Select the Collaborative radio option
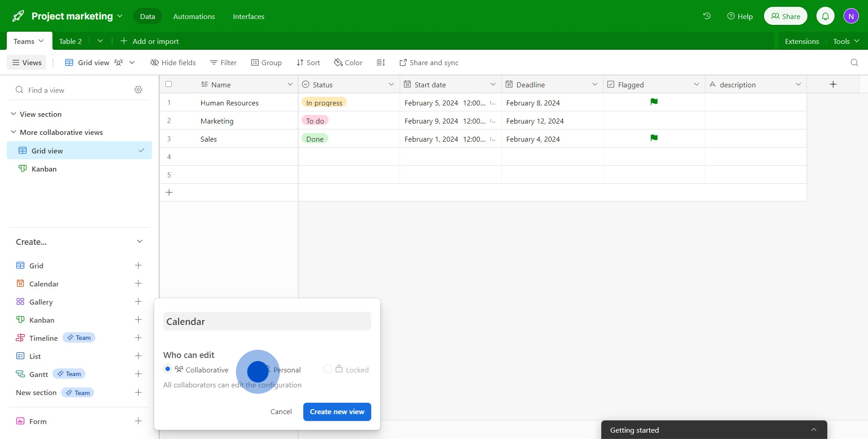868x439 pixels. click(x=168, y=369)
